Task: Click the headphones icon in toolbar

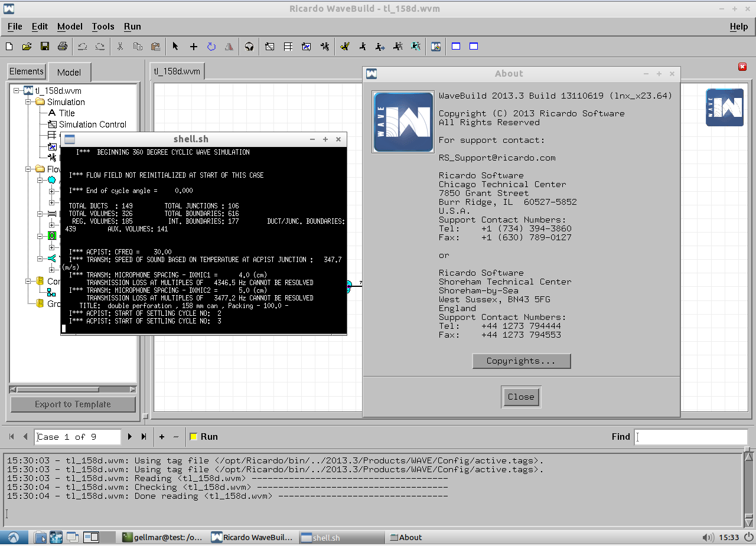Action: [x=249, y=46]
